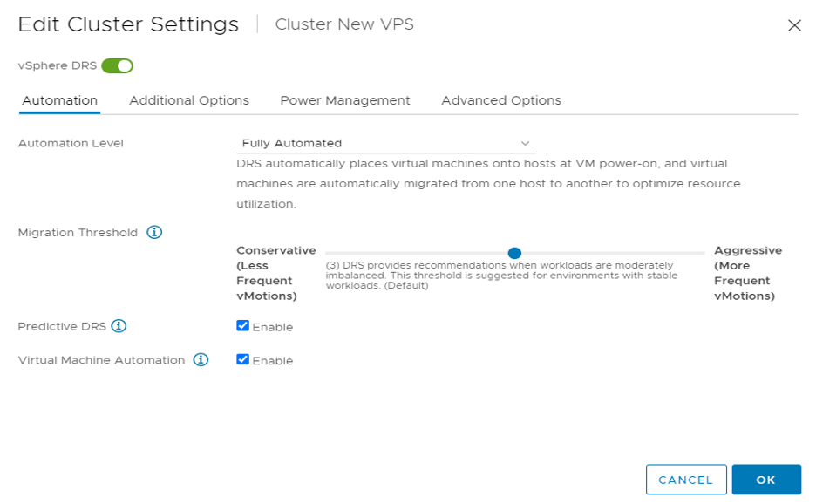Confirm settings with the OK button
The image size is (816, 504).
tap(765, 480)
